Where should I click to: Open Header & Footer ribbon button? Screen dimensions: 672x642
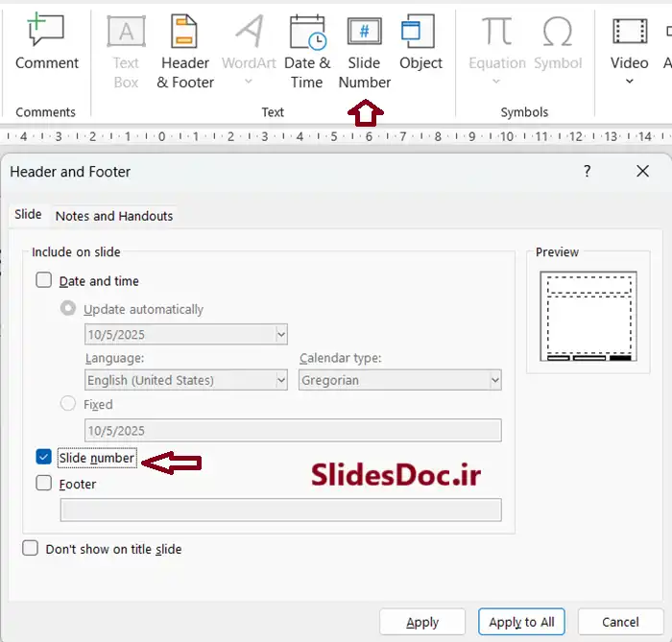coord(184,34)
